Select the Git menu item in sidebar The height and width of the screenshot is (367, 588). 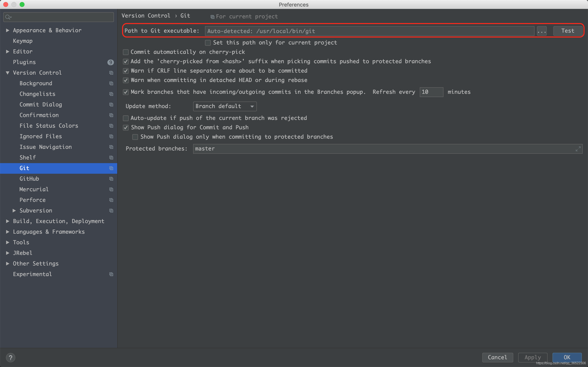(24, 168)
